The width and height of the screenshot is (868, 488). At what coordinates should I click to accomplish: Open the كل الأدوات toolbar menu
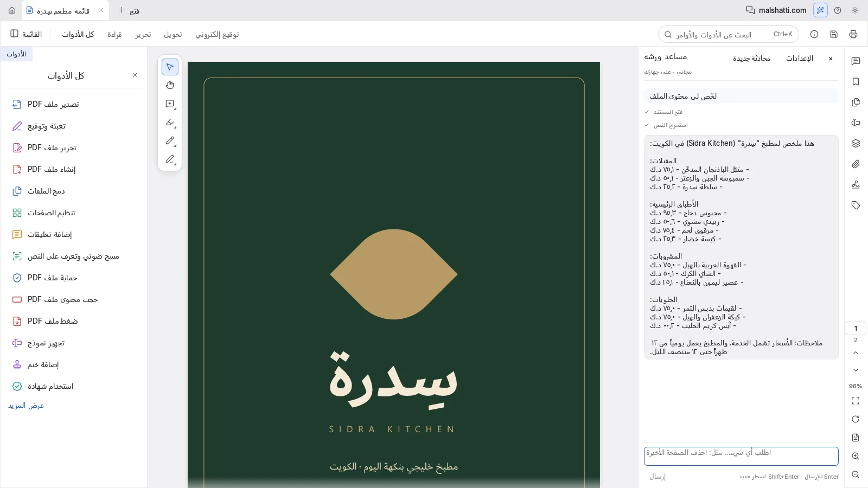[78, 34]
